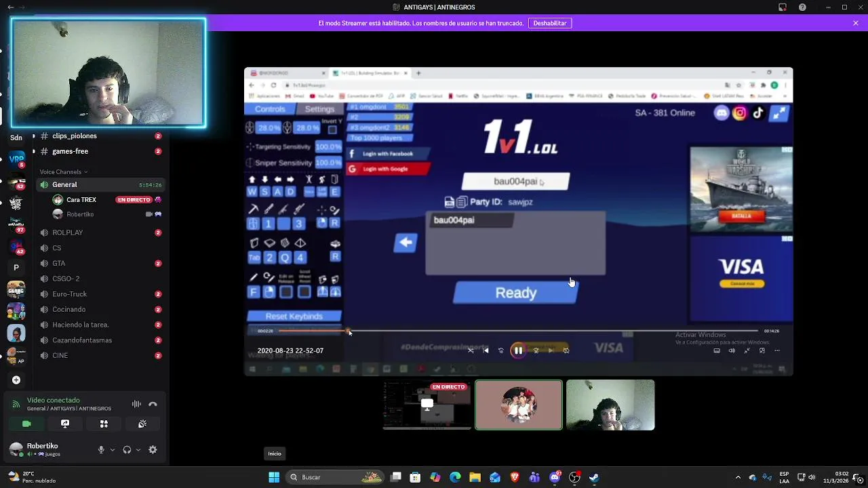Toggle noise suppression waveform icon
This screenshot has height=488, width=868.
click(136, 404)
